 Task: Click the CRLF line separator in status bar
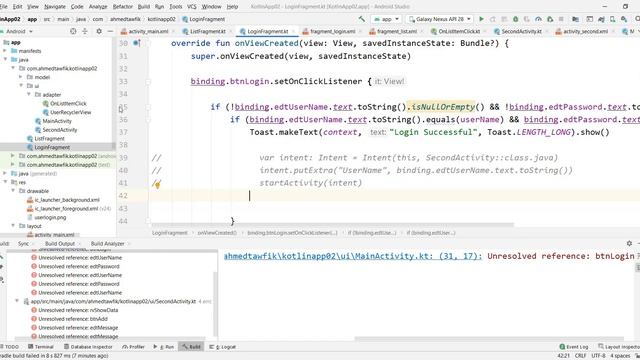click(580, 356)
